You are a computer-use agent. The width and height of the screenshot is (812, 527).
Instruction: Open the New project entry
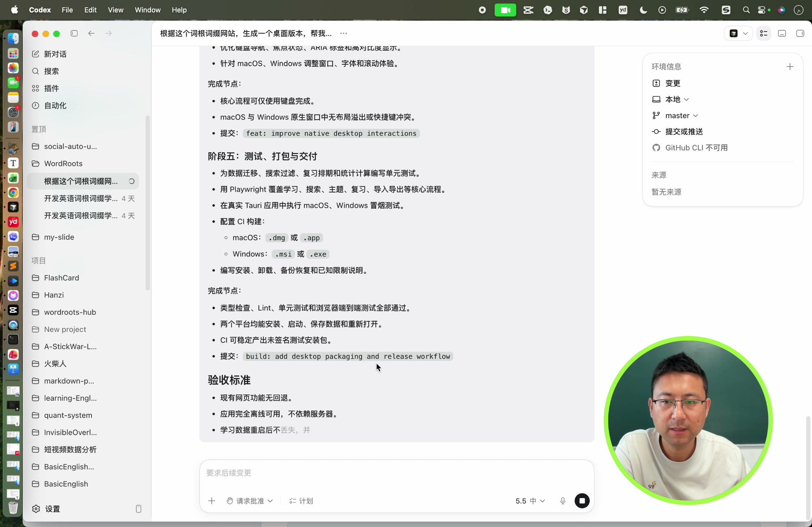click(83, 329)
